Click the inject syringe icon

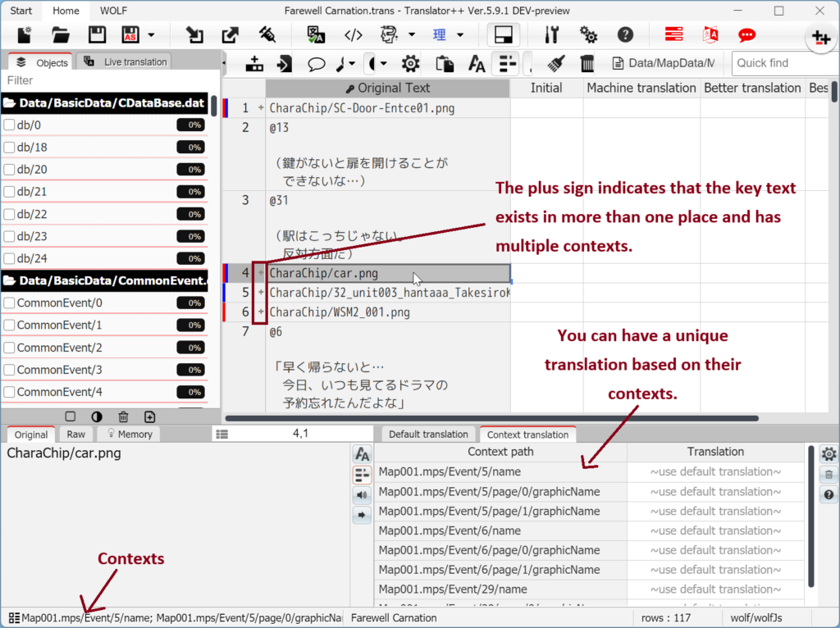pyautogui.click(x=267, y=34)
